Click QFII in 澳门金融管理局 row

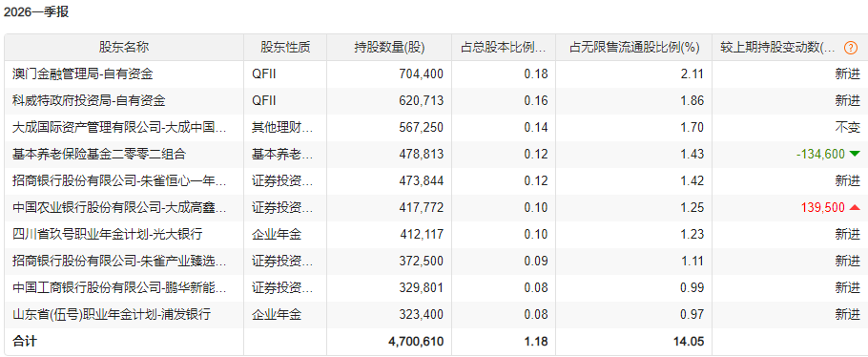pyautogui.click(x=264, y=74)
